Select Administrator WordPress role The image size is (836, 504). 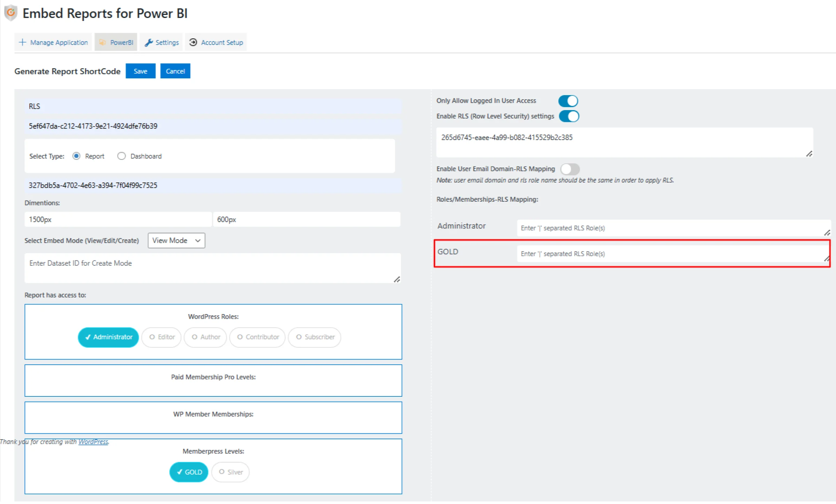(109, 337)
